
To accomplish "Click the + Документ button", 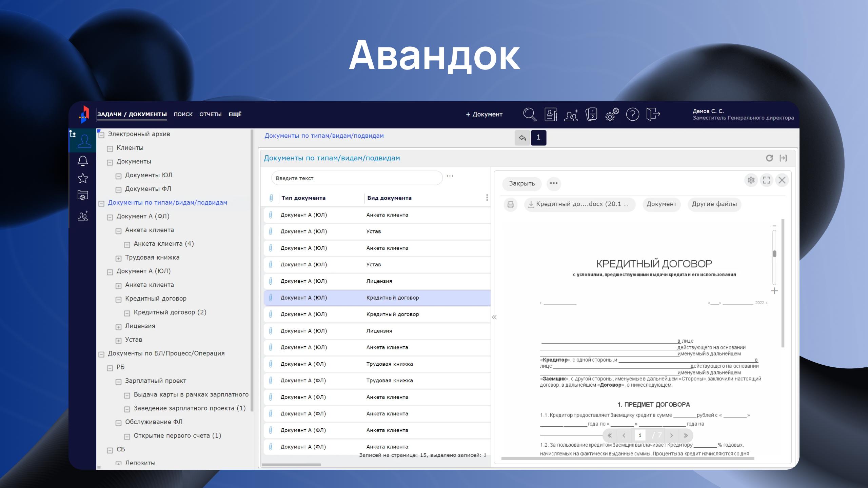I will (x=484, y=114).
